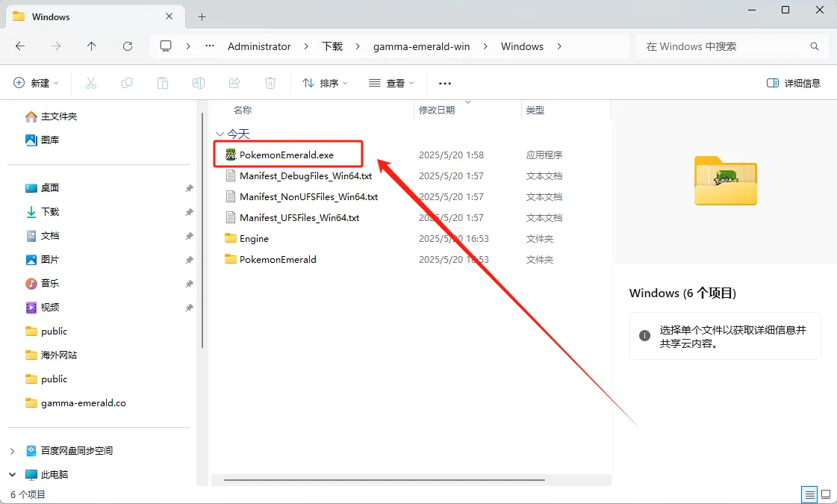Image resolution: width=837 pixels, height=504 pixels.
Task: Click the chevron after Windows in breadcrumb
Action: pyautogui.click(x=559, y=46)
